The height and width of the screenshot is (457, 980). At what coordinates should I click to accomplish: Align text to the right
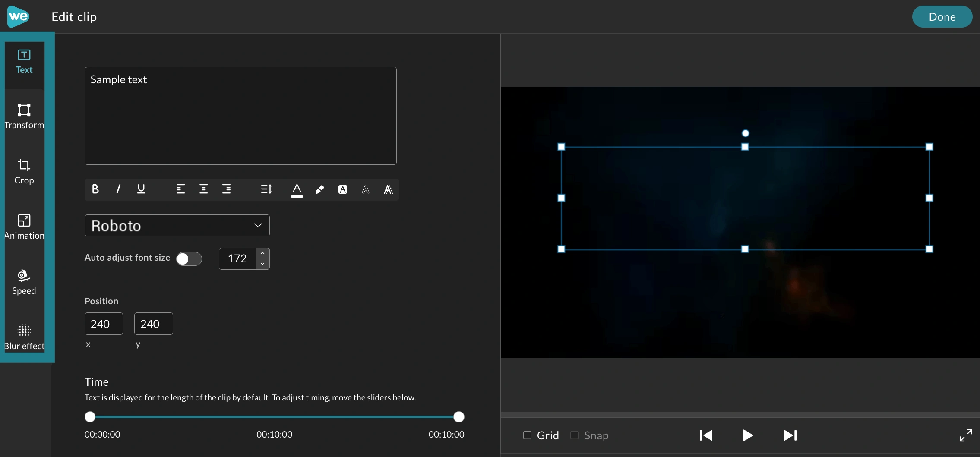[x=226, y=189]
